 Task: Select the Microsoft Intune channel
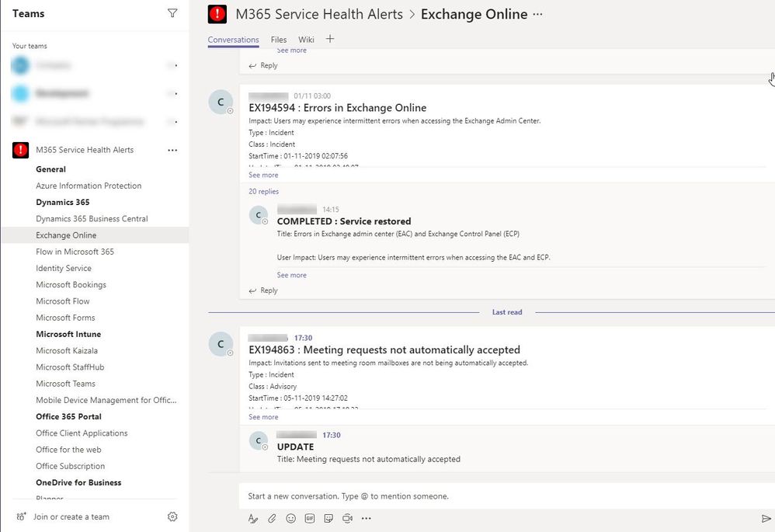pyautogui.click(x=70, y=334)
